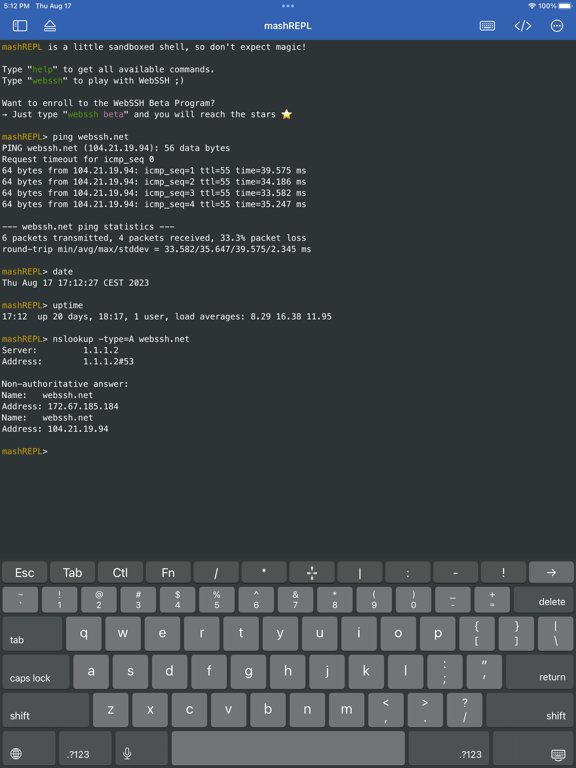Toggle the Fn modifier key
This screenshot has height=768, width=576.
tap(168, 572)
